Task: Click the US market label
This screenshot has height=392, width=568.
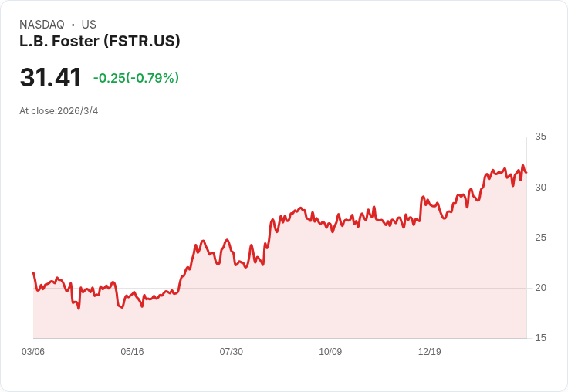Action: [x=89, y=25]
